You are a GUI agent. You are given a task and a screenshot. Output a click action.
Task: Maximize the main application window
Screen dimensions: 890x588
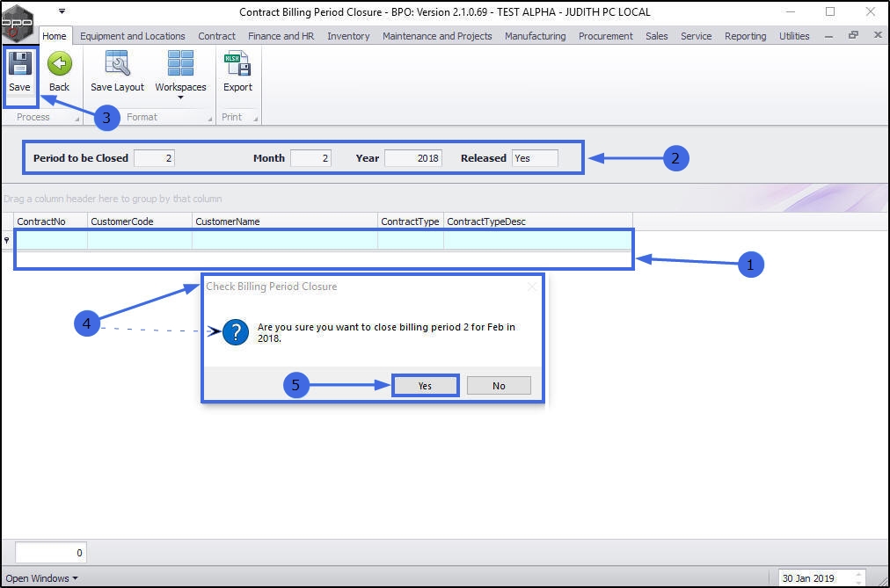(830, 11)
